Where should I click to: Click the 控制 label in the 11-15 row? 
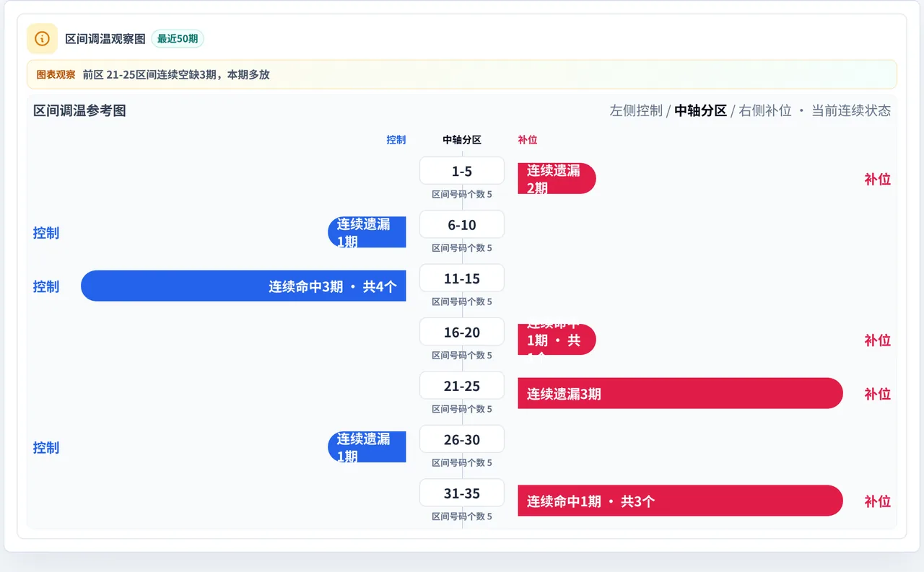46,286
